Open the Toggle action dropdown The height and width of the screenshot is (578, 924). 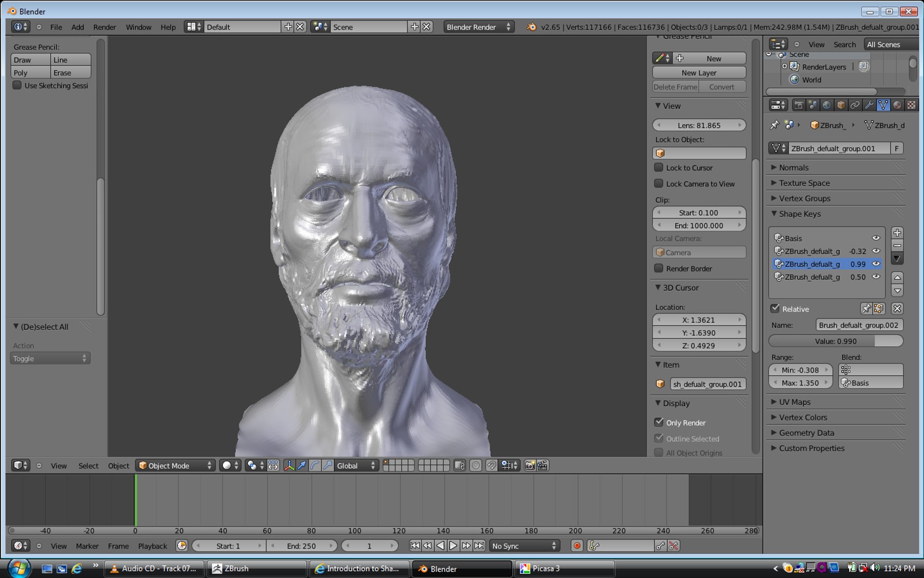click(50, 359)
